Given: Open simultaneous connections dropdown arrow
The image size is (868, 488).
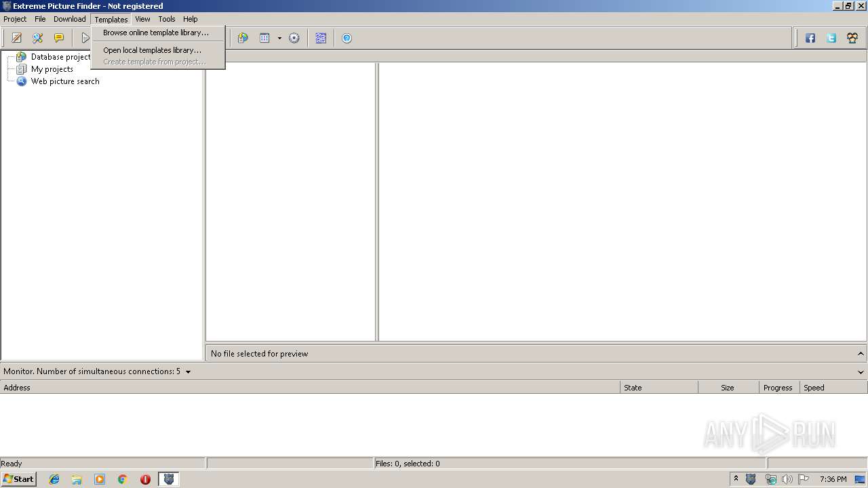Looking at the screenshot, I should 188,371.
